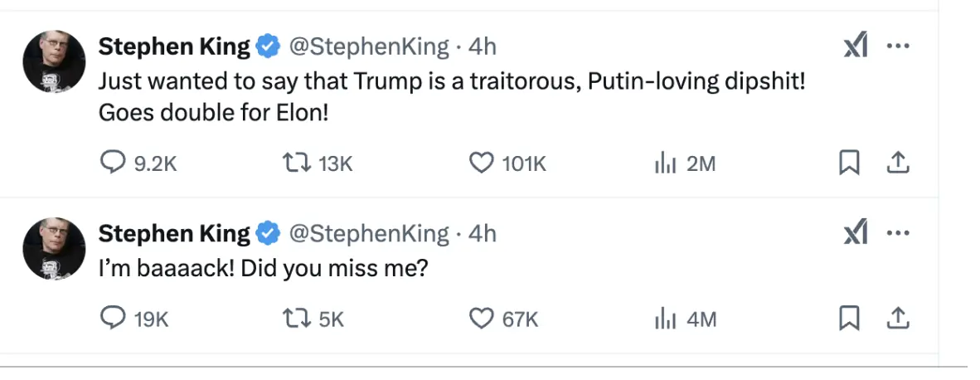This screenshot has width=980, height=380.
Task: Like the tweet with 67K likes
Action: pos(482,318)
